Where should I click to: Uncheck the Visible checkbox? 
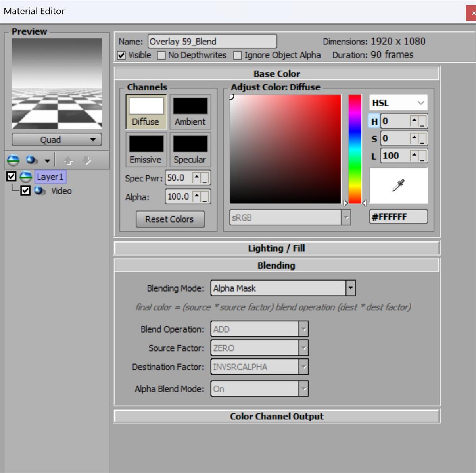[122, 55]
